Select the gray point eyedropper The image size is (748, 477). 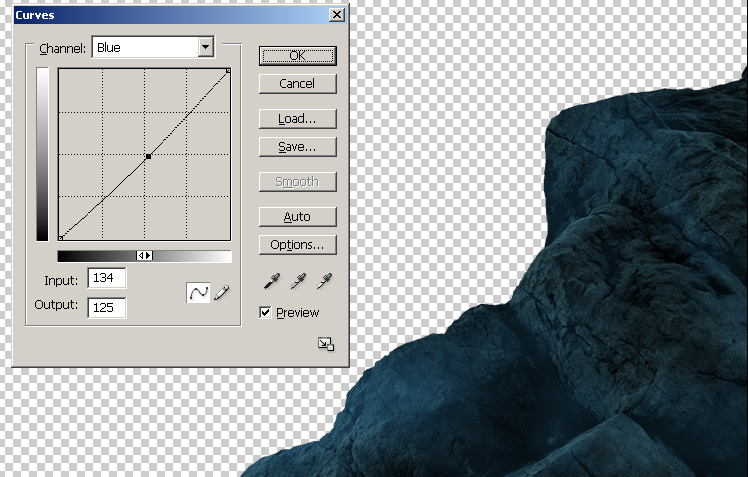click(x=298, y=281)
